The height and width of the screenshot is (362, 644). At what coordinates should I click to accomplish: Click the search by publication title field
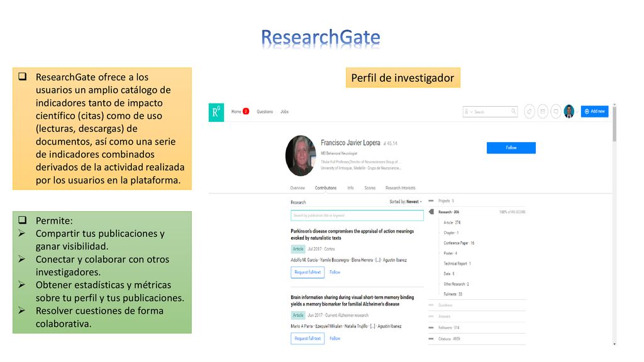(x=357, y=216)
